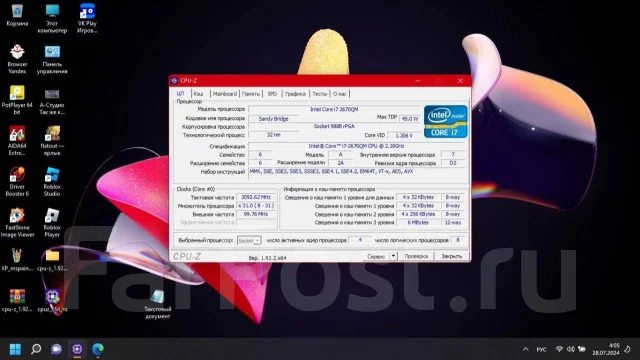Screen dimensions: 640x360
Task: Switch to the Кэш tab in CPU-Z
Action: click(198, 94)
